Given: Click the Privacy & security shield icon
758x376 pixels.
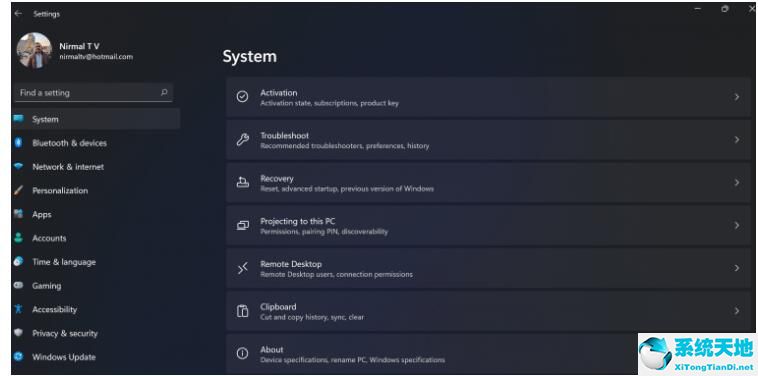Looking at the screenshot, I should [18, 333].
